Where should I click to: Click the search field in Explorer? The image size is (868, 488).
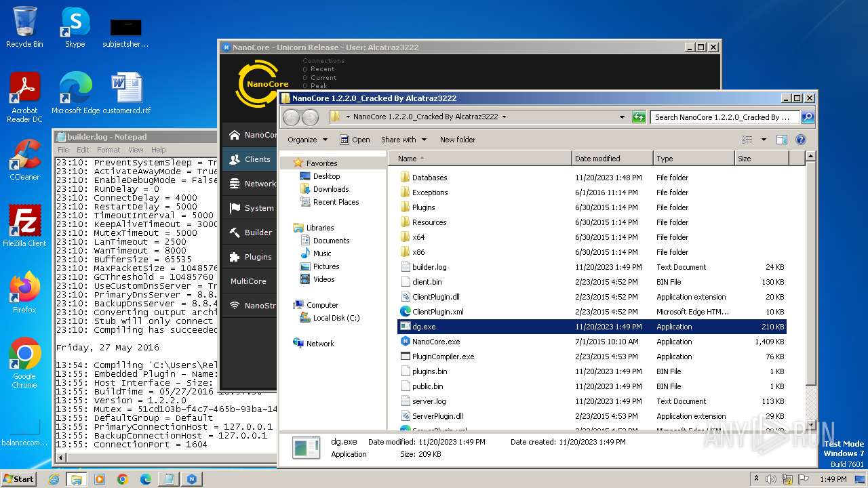pyautogui.click(x=726, y=117)
